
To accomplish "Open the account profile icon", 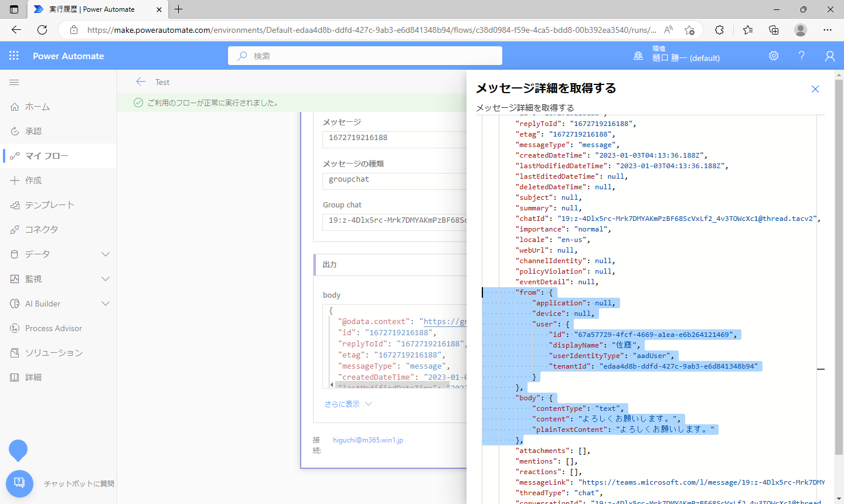I will click(x=829, y=56).
